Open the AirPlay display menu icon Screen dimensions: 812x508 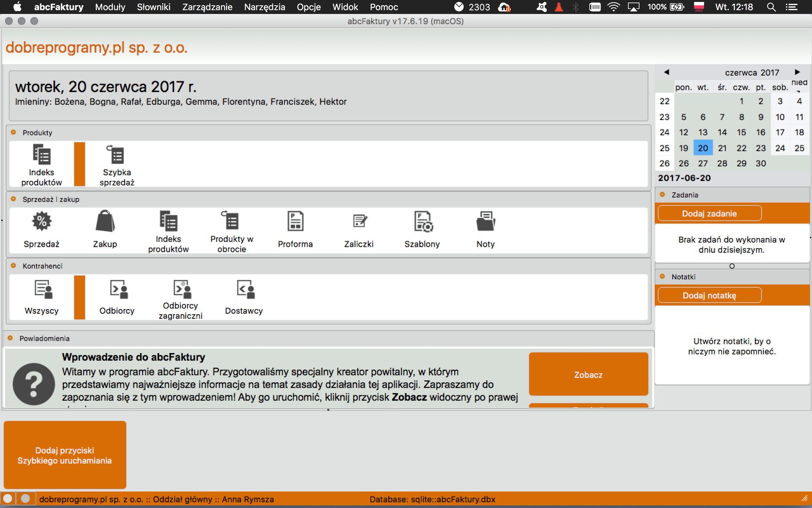pos(634,7)
